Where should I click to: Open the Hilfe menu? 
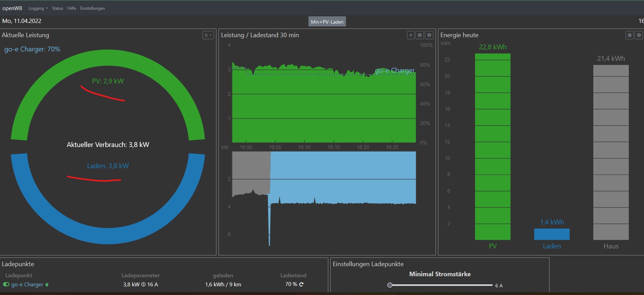72,8
